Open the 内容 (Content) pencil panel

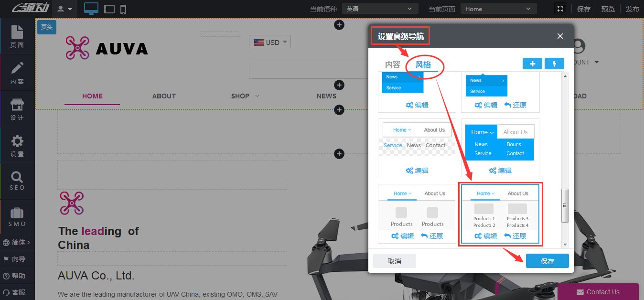coord(17,73)
